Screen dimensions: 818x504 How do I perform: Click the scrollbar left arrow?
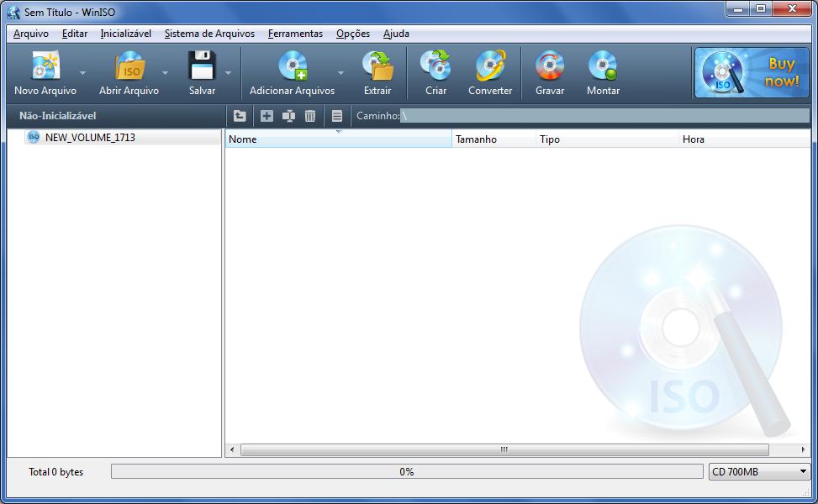[x=232, y=449]
